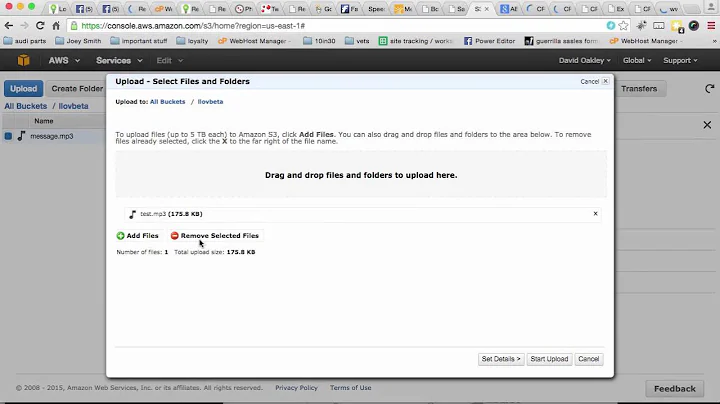
Task: Click the blue Upload button
Action: [x=23, y=89]
